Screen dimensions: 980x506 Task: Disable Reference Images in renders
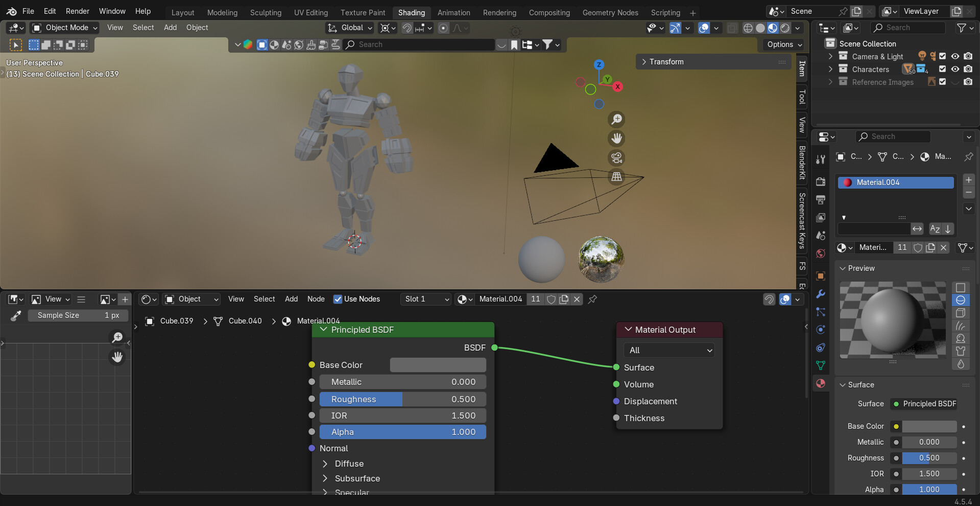coord(968,82)
